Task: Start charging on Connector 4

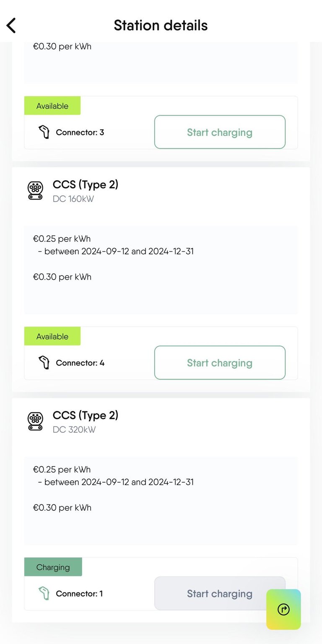Action: (220, 363)
